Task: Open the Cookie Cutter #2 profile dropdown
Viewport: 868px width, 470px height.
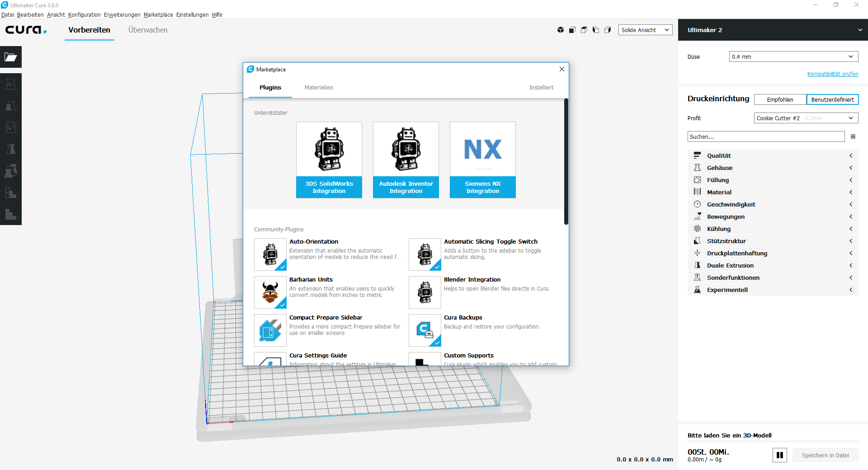Action: click(805, 118)
